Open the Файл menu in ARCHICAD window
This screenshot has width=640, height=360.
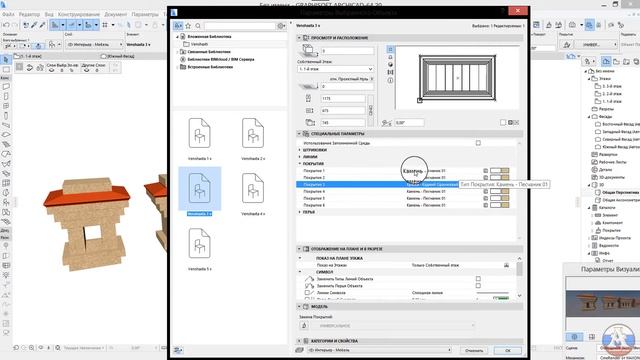(8, 14)
